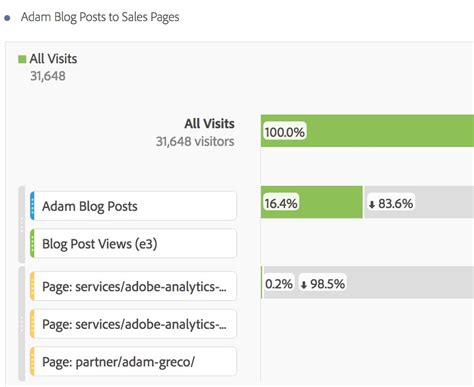Grab the green handle on Blog Post Views (e3)
This screenshot has width=474, height=387.
(x=32, y=243)
